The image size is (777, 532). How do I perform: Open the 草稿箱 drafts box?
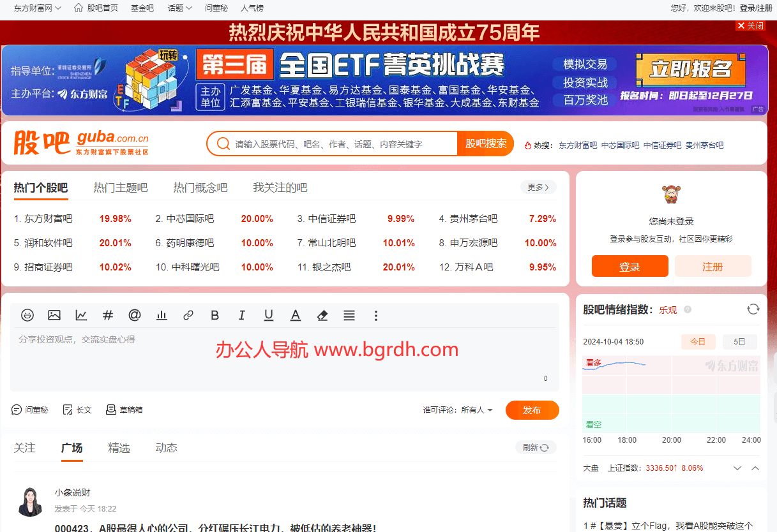124,410
